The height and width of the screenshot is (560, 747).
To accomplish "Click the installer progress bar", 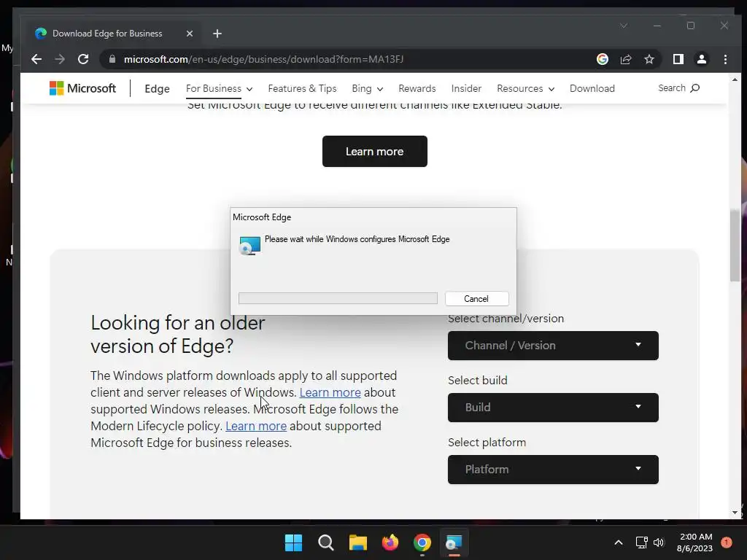I will click(x=338, y=298).
